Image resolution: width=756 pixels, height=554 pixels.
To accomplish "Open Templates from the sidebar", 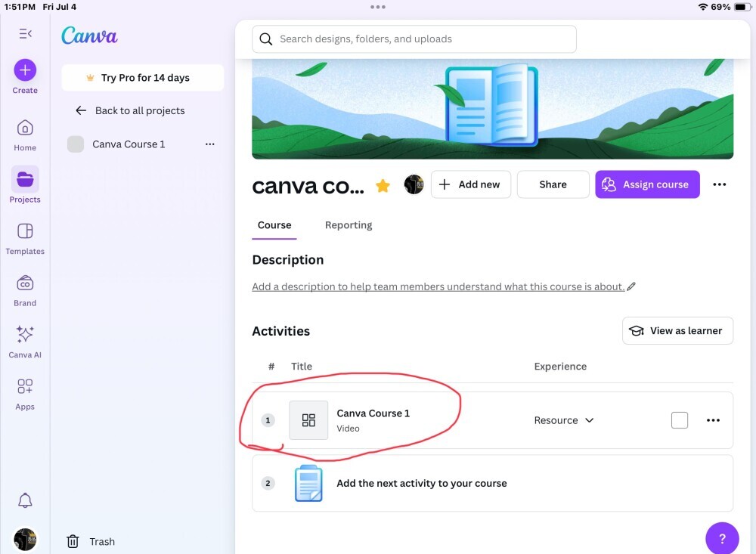I will click(25, 238).
